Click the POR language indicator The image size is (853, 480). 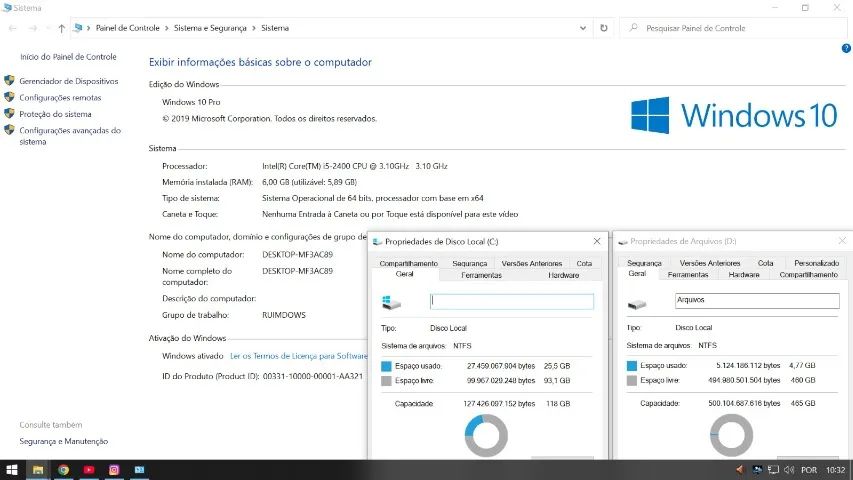pos(809,470)
